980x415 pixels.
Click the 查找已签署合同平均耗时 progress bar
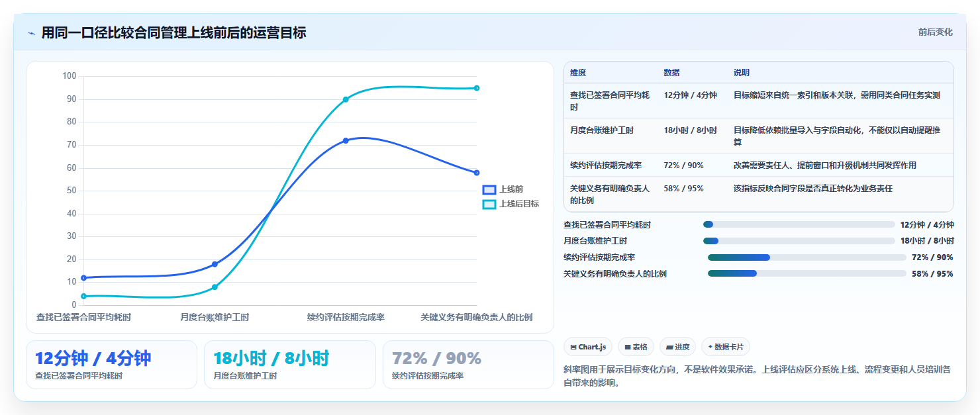click(x=799, y=224)
